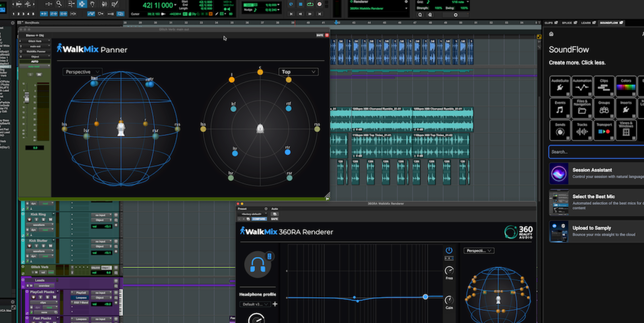Click the Files & Navigation tile
The width and height of the screenshot is (644, 323).
point(582,108)
